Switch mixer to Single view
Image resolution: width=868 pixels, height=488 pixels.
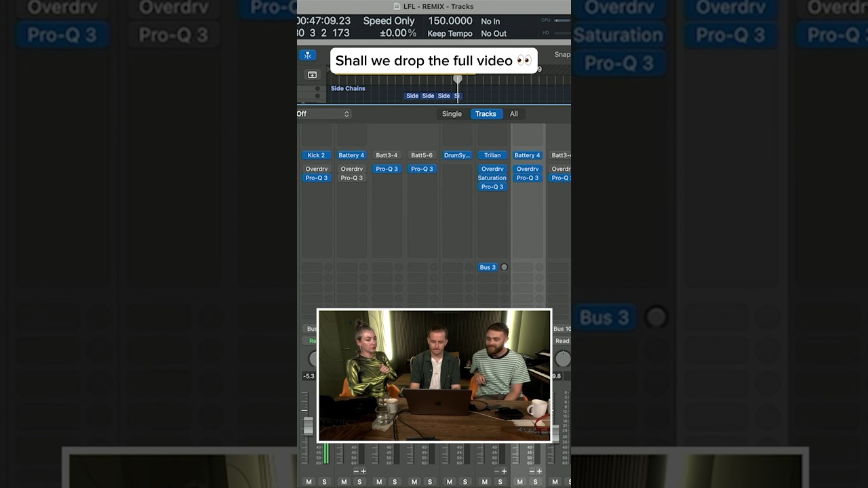click(x=452, y=114)
